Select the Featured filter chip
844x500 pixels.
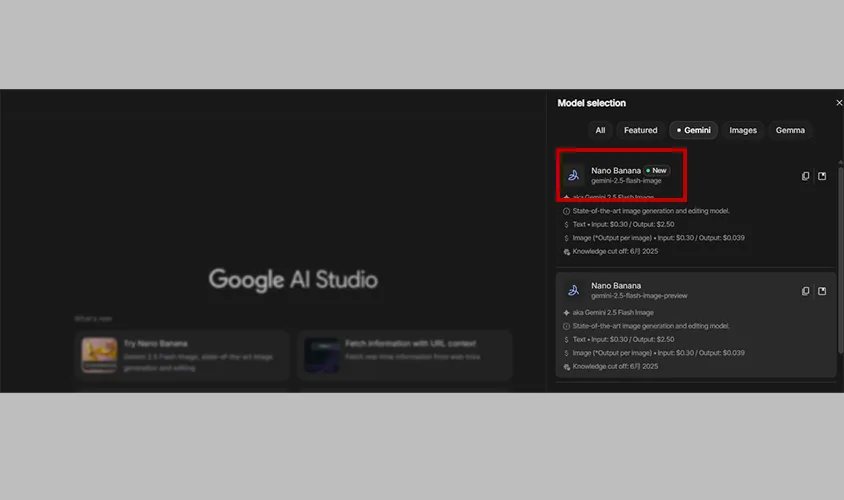[640, 130]
